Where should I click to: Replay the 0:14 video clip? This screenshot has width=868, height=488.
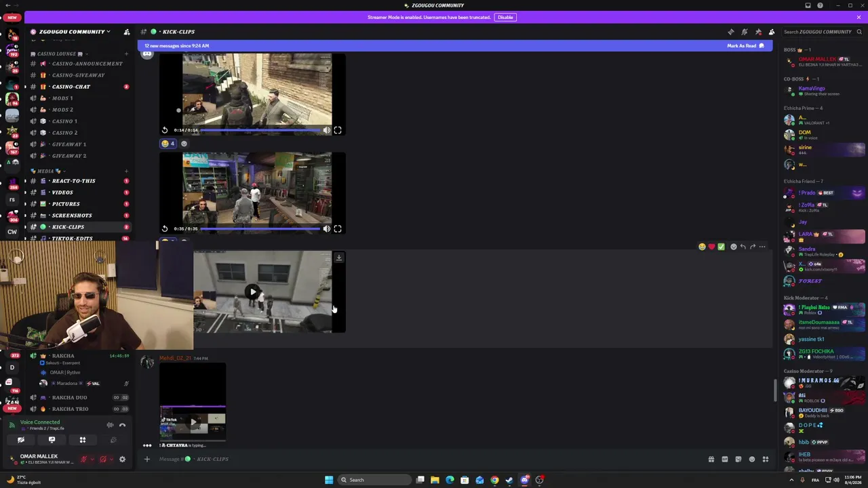pos(165,130)
